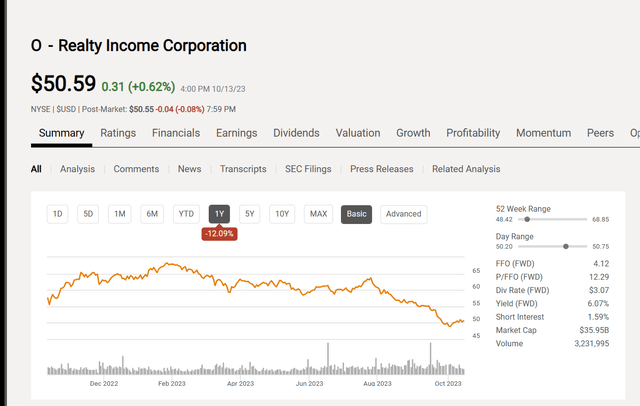The image size is (640, 406).
Task: Click the tall volume bar near Oct 2023
Action: (x=430, y=359)
